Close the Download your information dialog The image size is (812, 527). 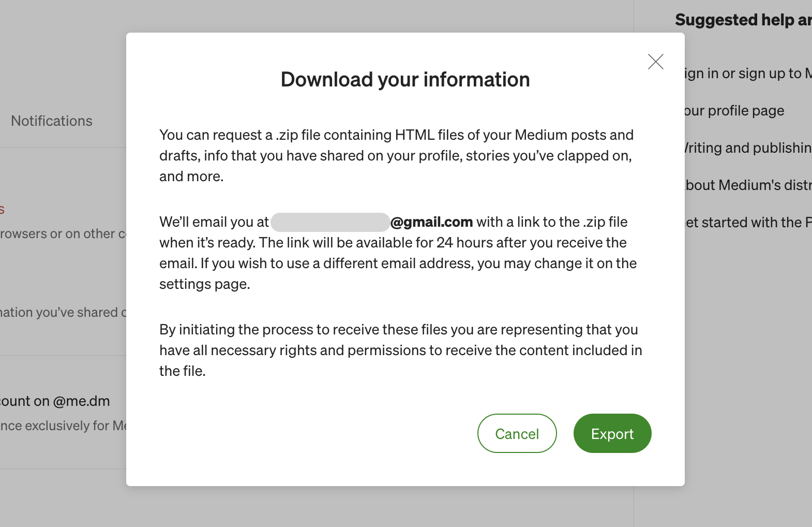(655, 62)
